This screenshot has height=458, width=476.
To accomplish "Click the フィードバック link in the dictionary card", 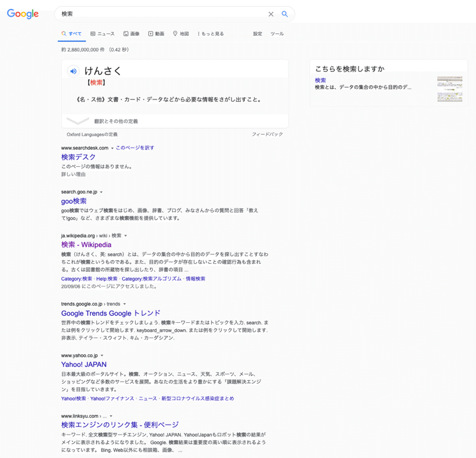I will 267,135.
